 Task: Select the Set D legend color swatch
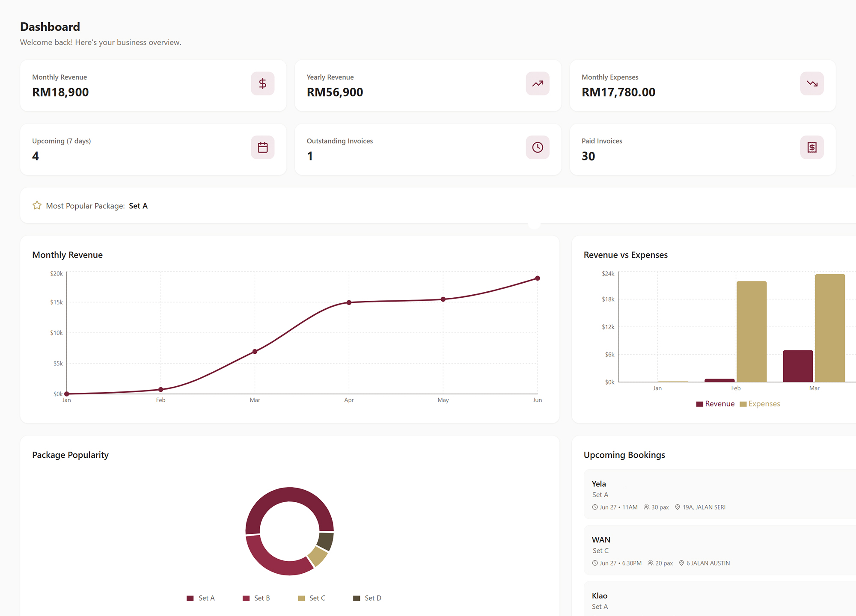357,598
